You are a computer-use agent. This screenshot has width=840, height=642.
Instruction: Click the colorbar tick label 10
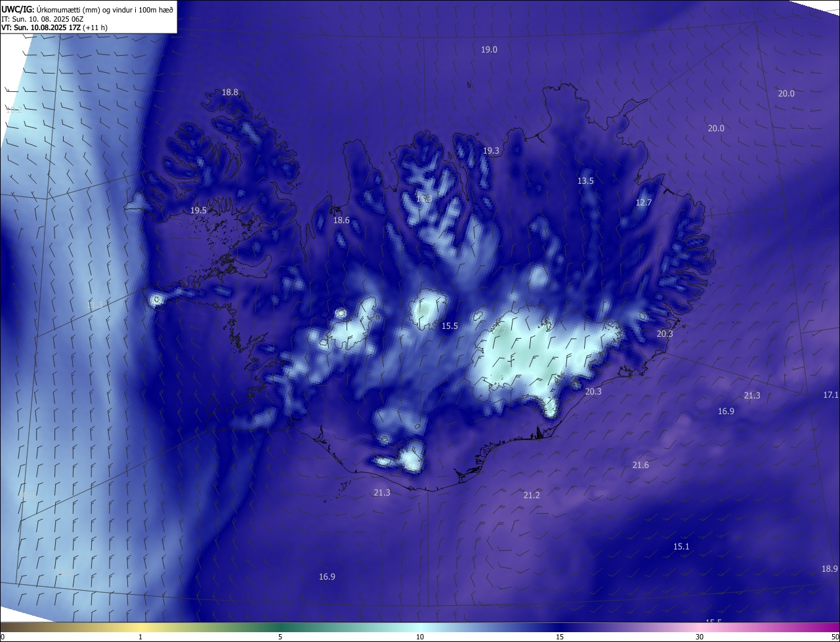pyautogui.click(x=420, y=637)
